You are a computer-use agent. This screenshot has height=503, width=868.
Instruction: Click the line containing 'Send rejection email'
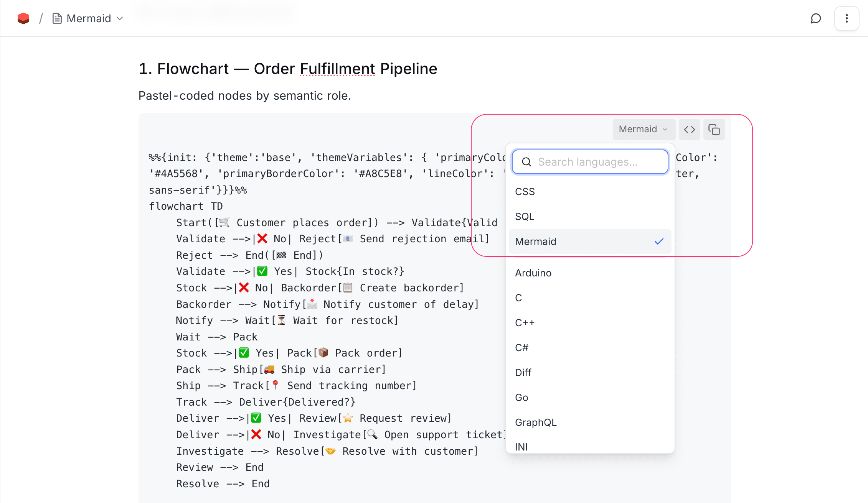click(x=333, y=239)
